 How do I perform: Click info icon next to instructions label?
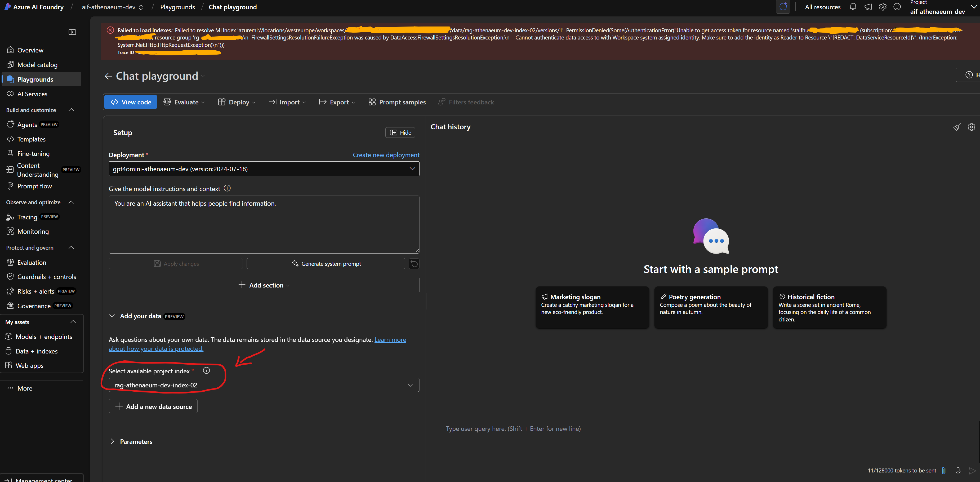pyautogui.click(x=227, y=188)
